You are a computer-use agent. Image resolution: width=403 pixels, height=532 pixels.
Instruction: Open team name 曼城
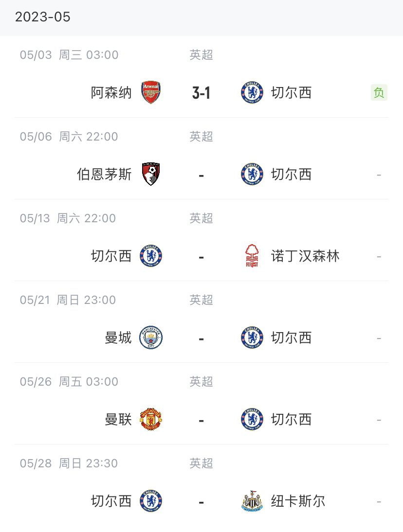[118, 338]
